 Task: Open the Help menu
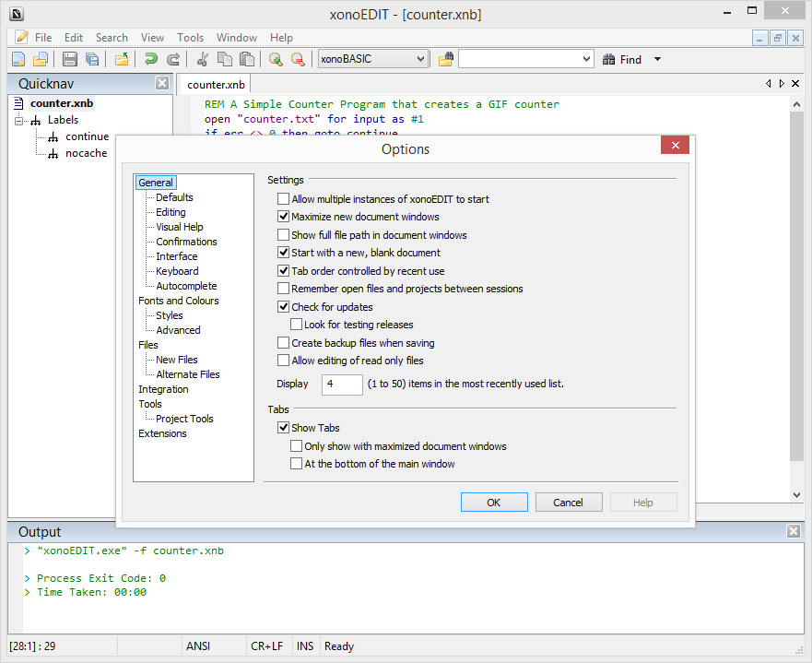[x=281, y=37]
